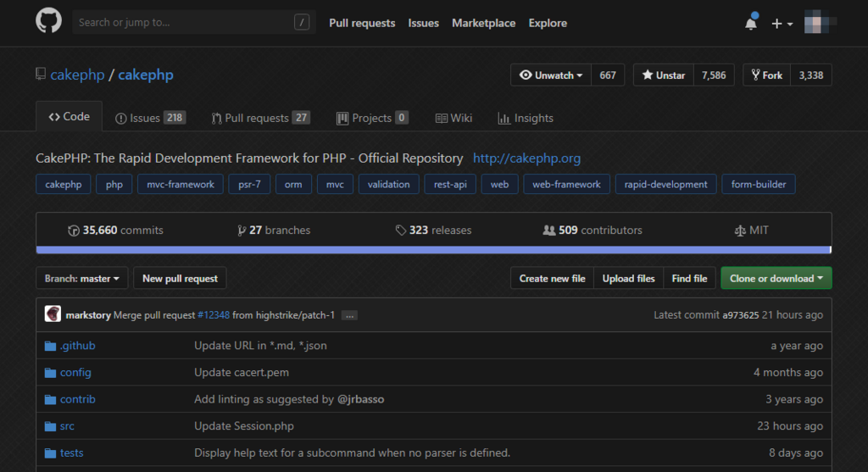Screen dimensions: 868x472
Task: Expand the Unwatch dropdown
Action: click(x=551, y=75)
